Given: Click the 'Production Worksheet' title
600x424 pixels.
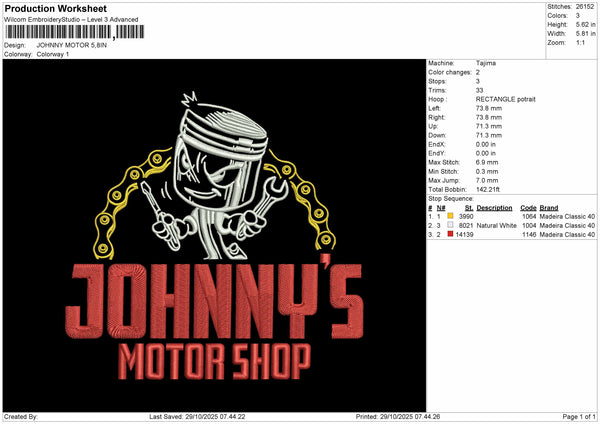Looking at the screenshot, I should (55, 8).
